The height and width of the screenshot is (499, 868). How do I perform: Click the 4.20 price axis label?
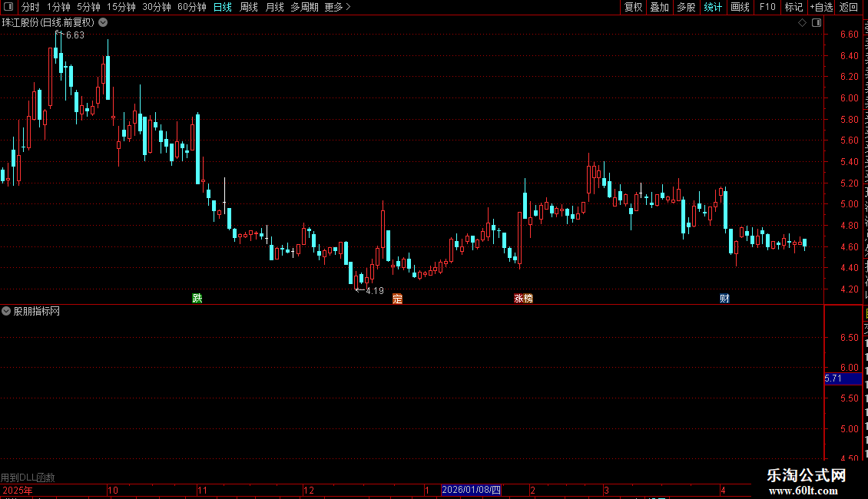(849, 289)
